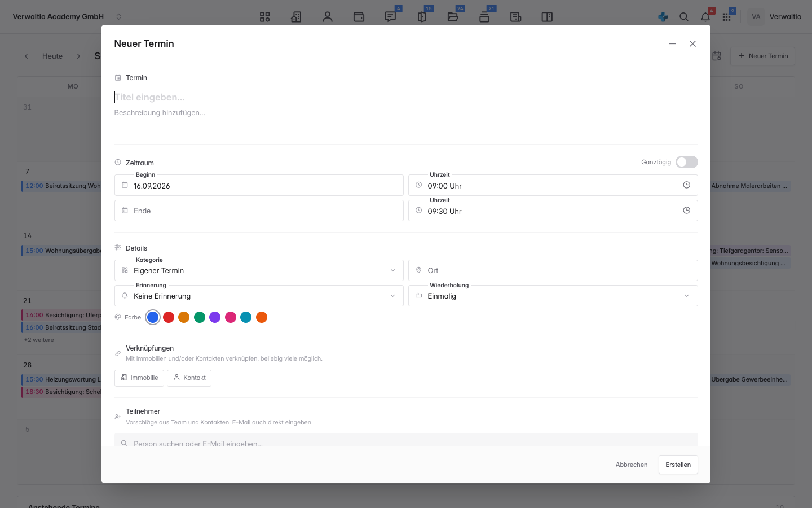The width and height of the screenshot is (812, 508).
Task: Select the orange-red color swatch
Action: (262, 317)
